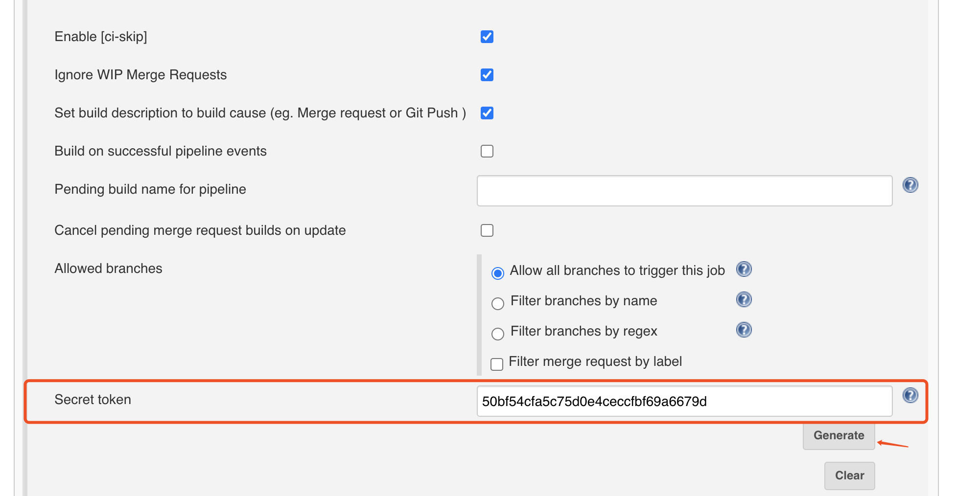The image size is (980, 496).
Task: Select Allow all branches to trigger this job
Action: (498, 273)
